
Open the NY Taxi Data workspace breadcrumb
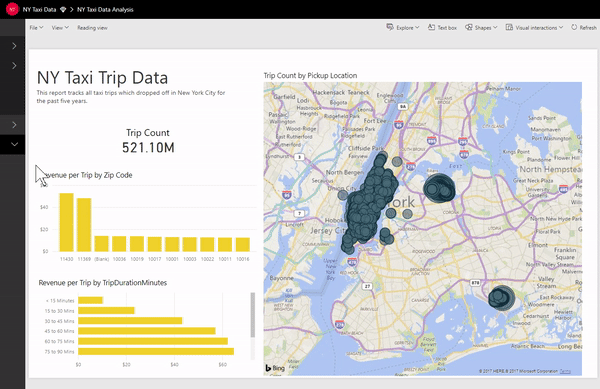pos(39,10)
